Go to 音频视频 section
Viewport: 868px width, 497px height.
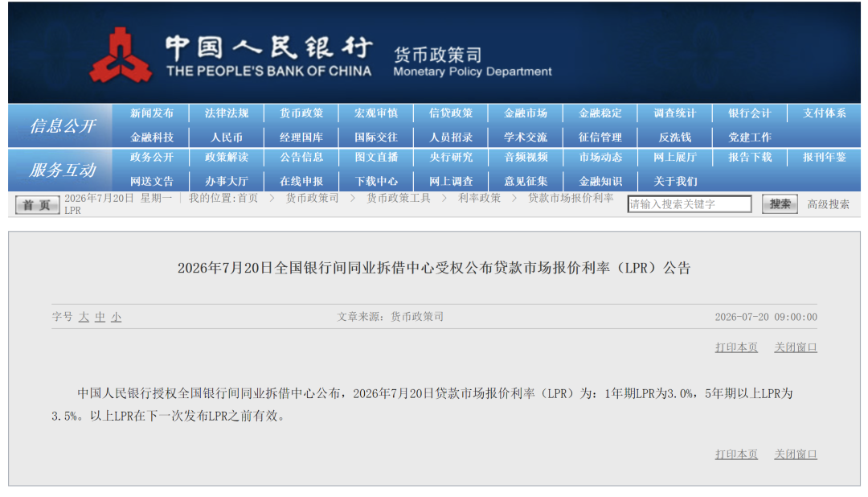[526, 158]
